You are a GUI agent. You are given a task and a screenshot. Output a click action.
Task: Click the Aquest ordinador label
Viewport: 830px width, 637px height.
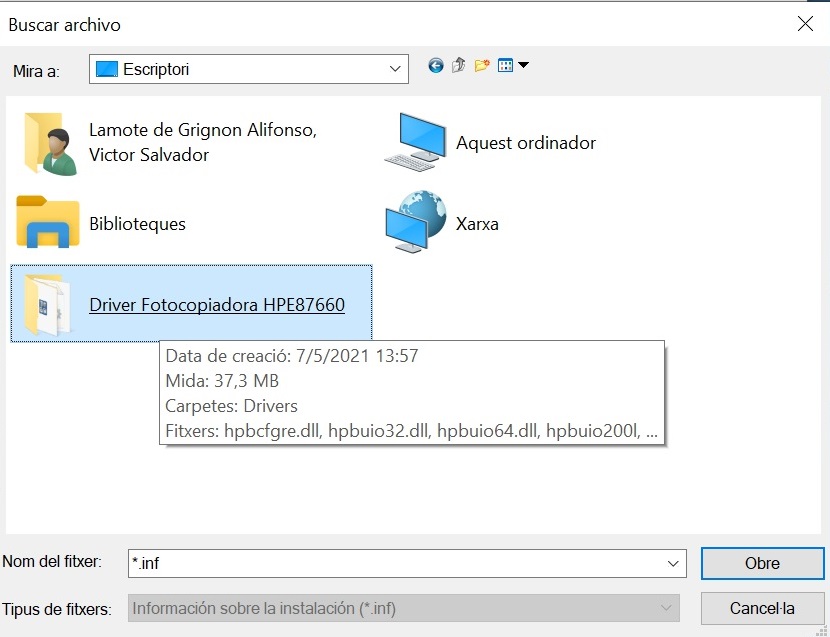click(526, 143)
